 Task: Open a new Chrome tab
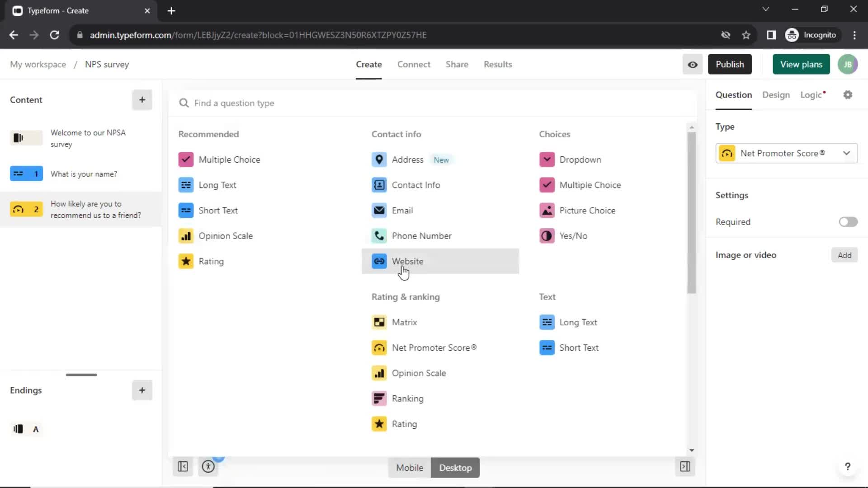[171, 11]
